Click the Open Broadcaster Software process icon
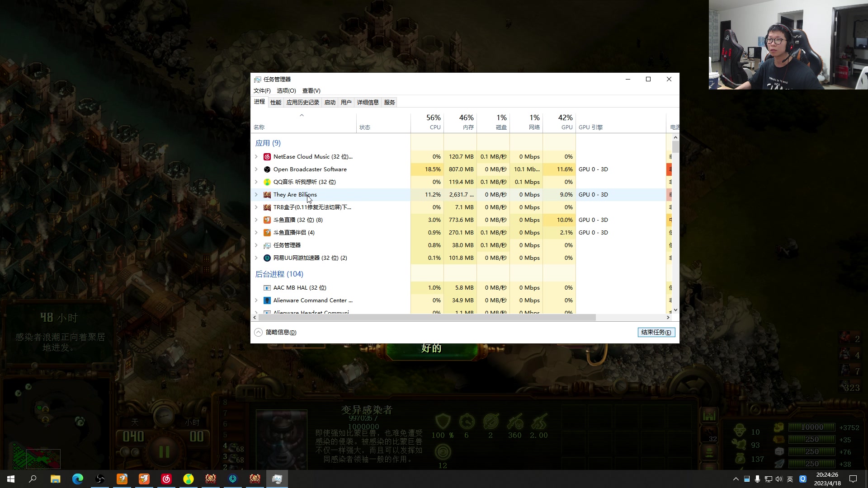 pyautogui.click(x=267, y=169)
